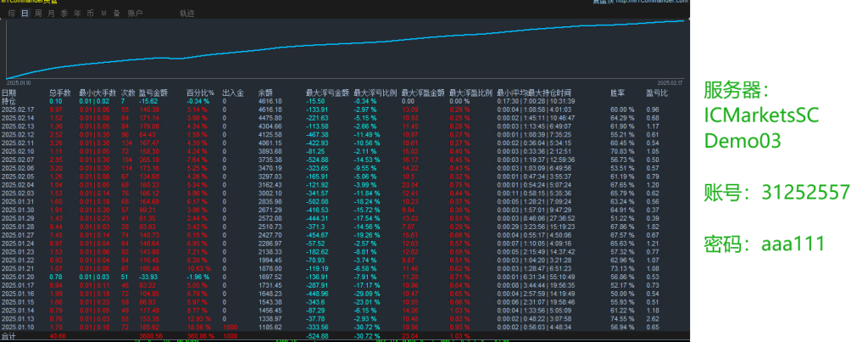Sort by the 日期 column header
This screenshot has height=342, width=868.
8,93
